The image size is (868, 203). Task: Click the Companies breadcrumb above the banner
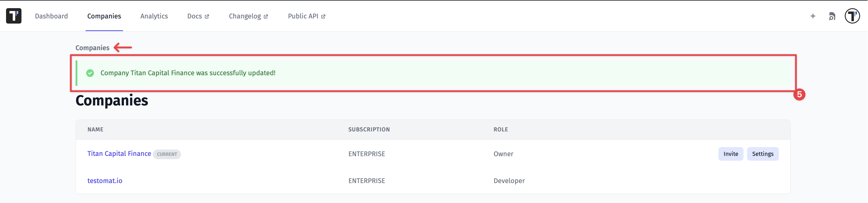point(92,48)
